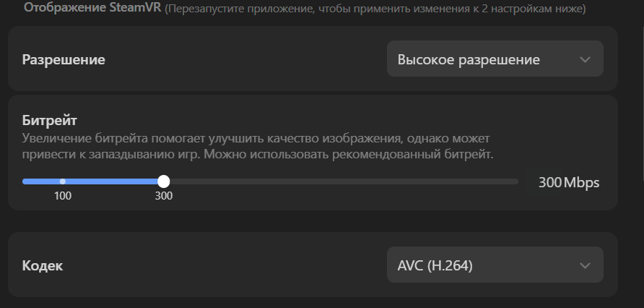This screenshot has width=644, height=308.
Task: Click the white bitrate slider handle
Action: [x=164, y=181]
